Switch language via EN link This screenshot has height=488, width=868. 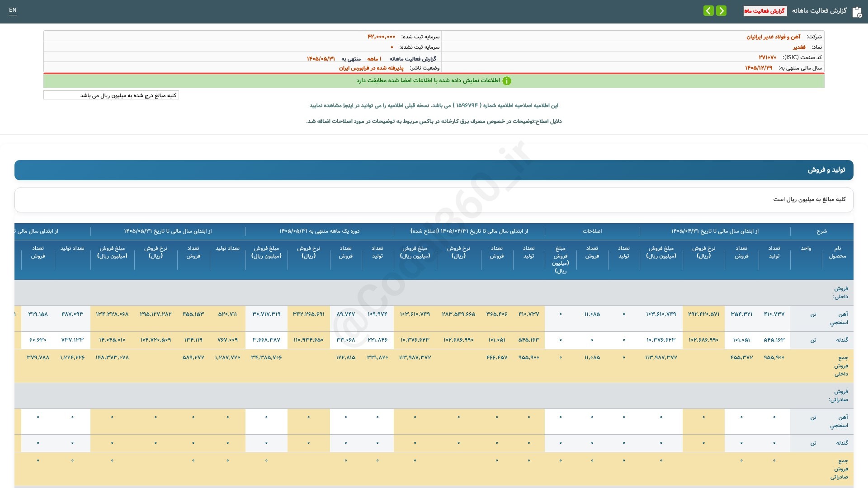click(x=13, y=10)
